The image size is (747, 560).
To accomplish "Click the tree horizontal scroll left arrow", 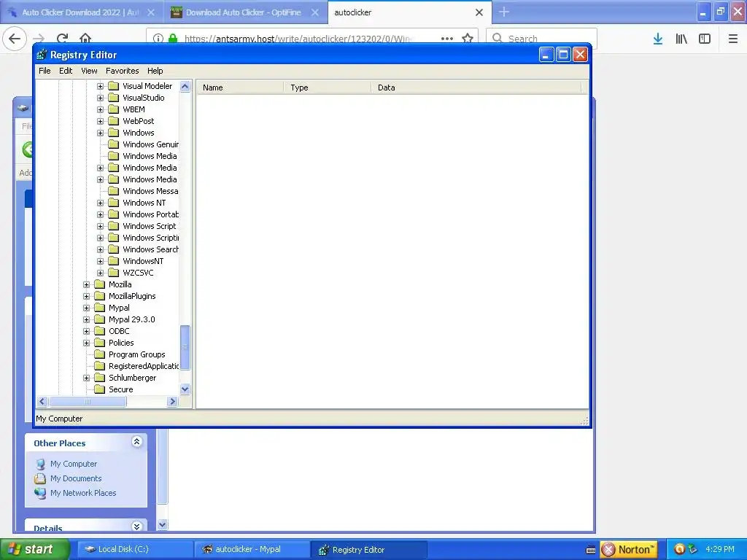I will tap(42, 402).
